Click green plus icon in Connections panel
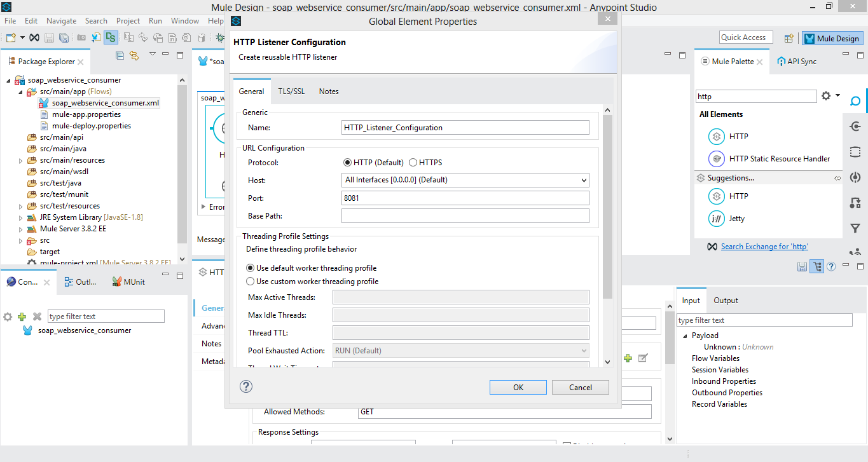The image size is (868, 462). (22, 316)
